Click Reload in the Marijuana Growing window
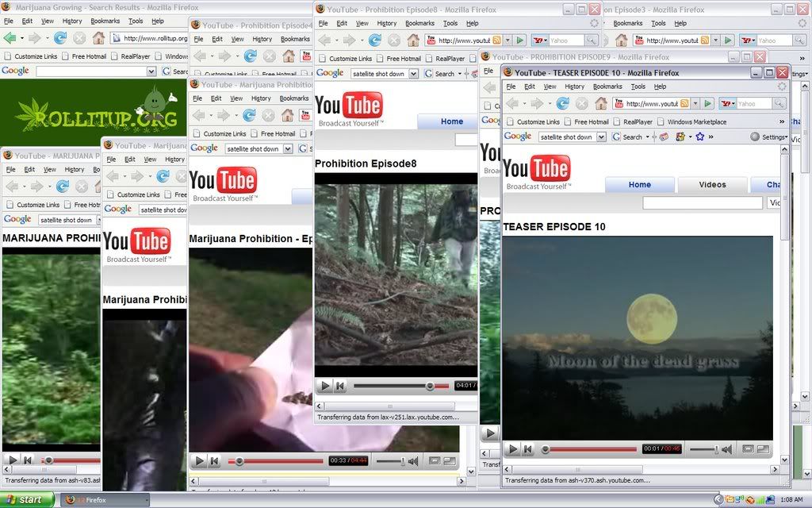 60,38
